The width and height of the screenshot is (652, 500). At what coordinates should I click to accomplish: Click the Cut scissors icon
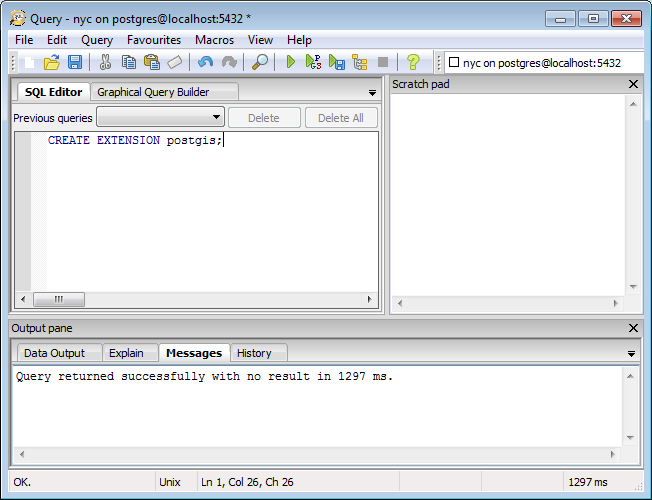click(105, 62)
